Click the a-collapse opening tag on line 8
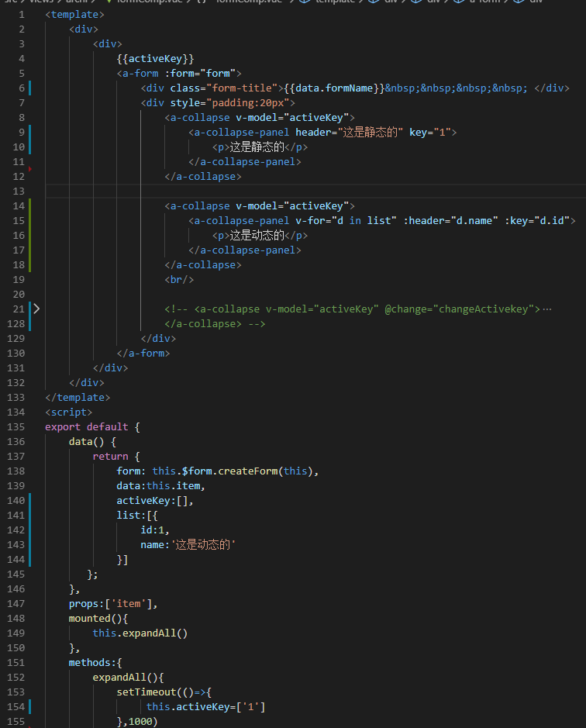586x728 pixels. 260,118
